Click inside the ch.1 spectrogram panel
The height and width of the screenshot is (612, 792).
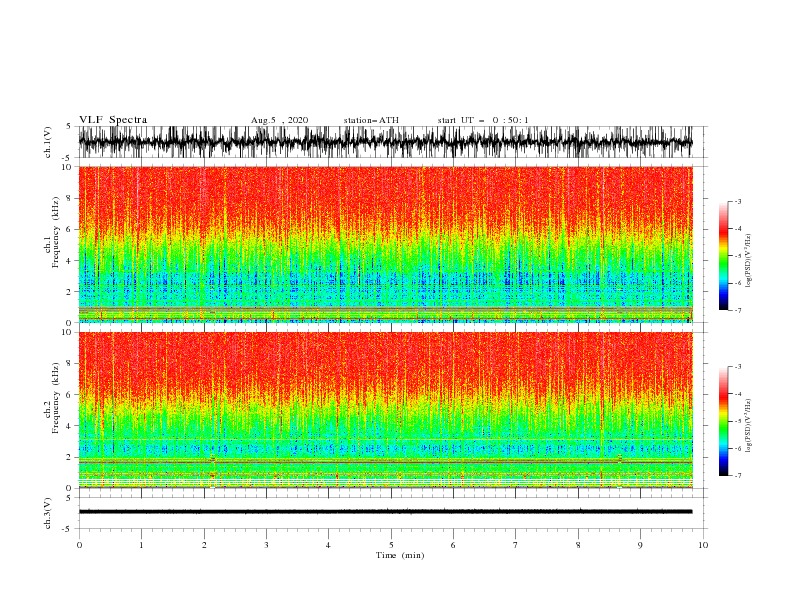coord(385,244)
